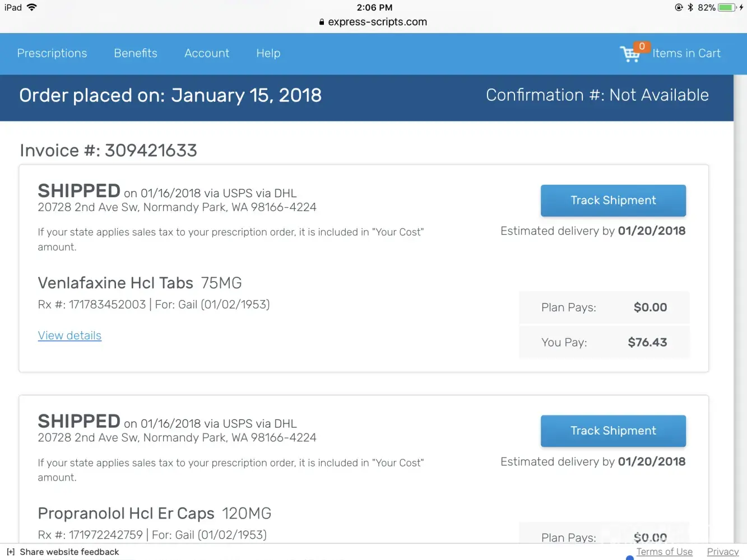
Task: View details of the Venlafaxine prescription
Action: coord(69,335)
